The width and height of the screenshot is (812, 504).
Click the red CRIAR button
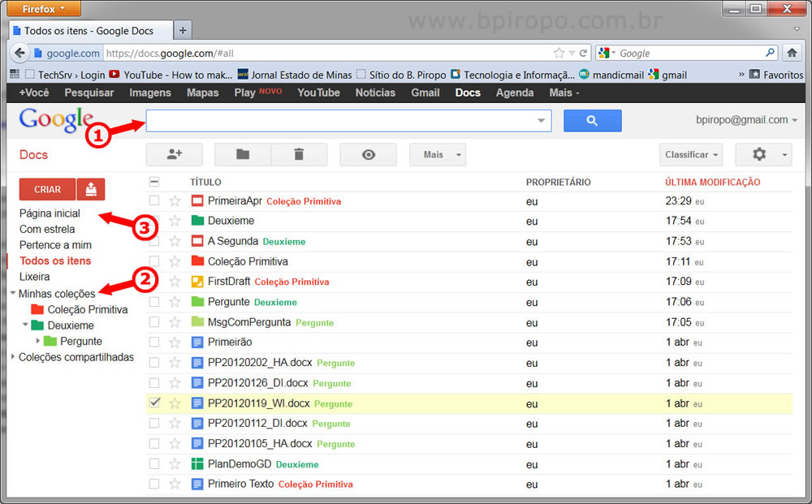coord(48,189)
